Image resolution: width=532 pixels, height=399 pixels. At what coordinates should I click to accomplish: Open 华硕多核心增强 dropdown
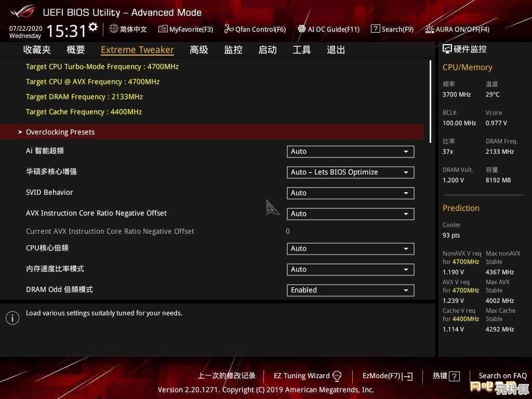click(x=350, y=172)
